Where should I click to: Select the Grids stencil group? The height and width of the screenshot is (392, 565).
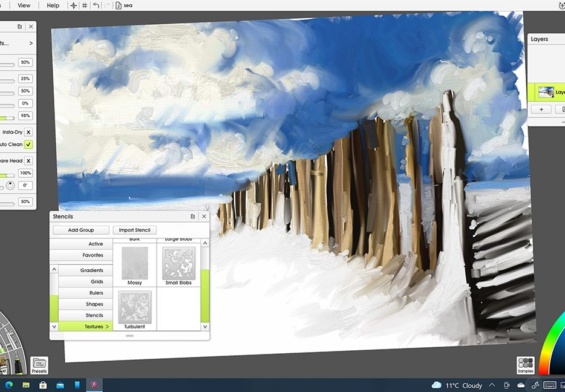[85, 281]
